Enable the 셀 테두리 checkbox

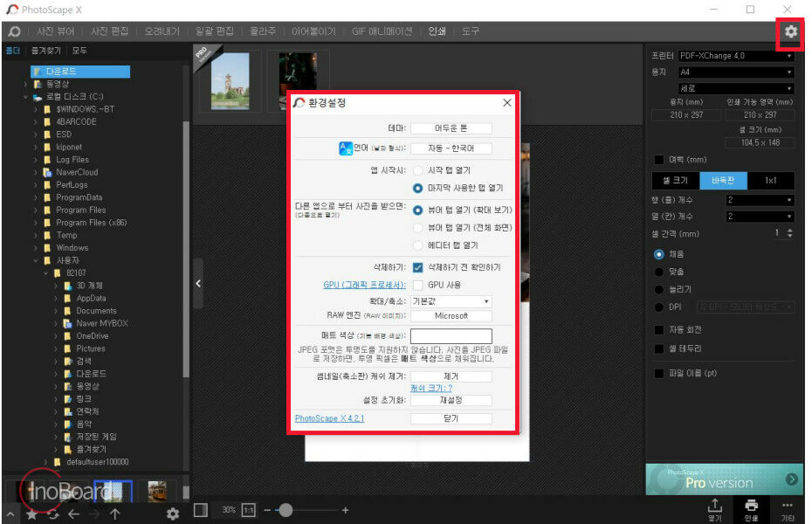click(x=658, y=349)
